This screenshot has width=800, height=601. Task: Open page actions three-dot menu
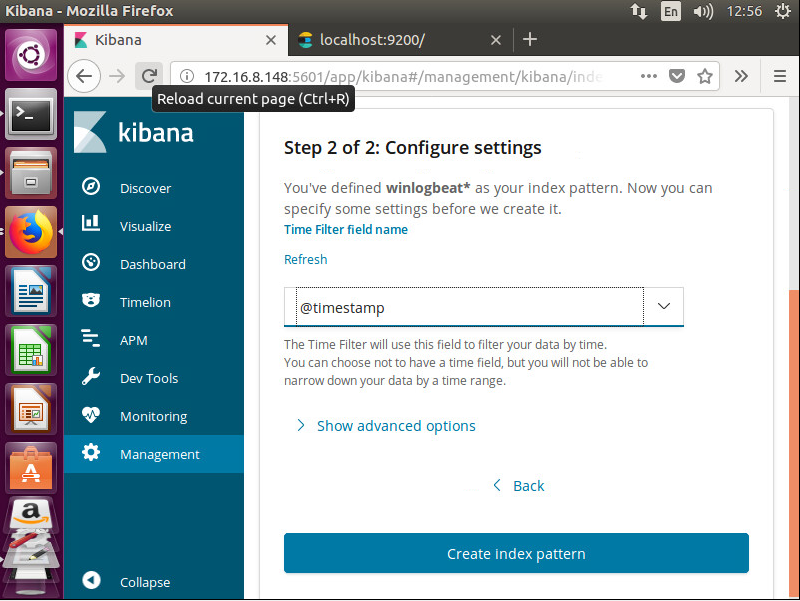pyautogui.click(x=648, y=77)
